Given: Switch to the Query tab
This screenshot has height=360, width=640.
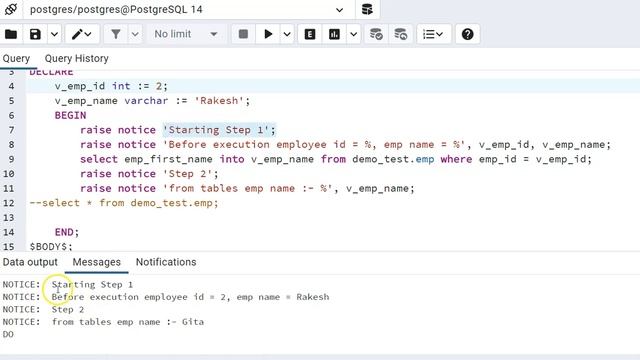Looking at the screenshot, I should pos(16,58).
